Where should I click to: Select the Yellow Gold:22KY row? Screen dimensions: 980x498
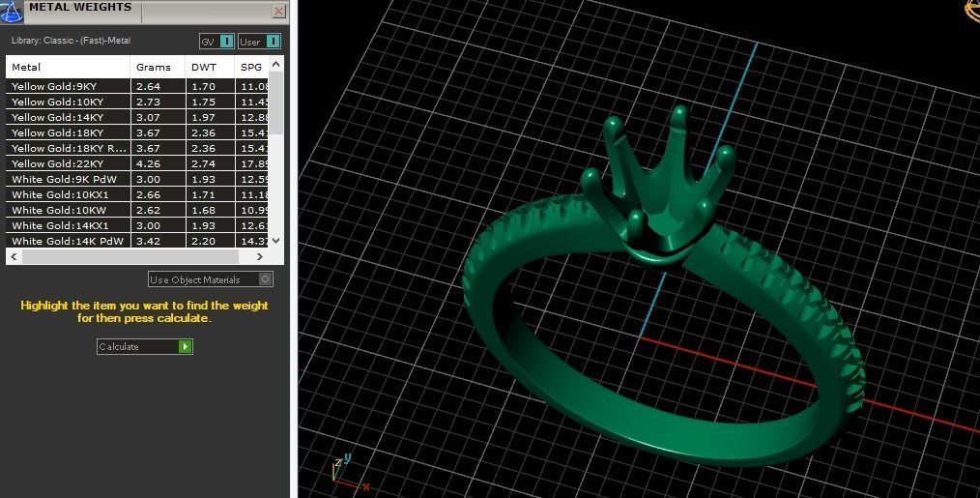(x=137, y=163)
